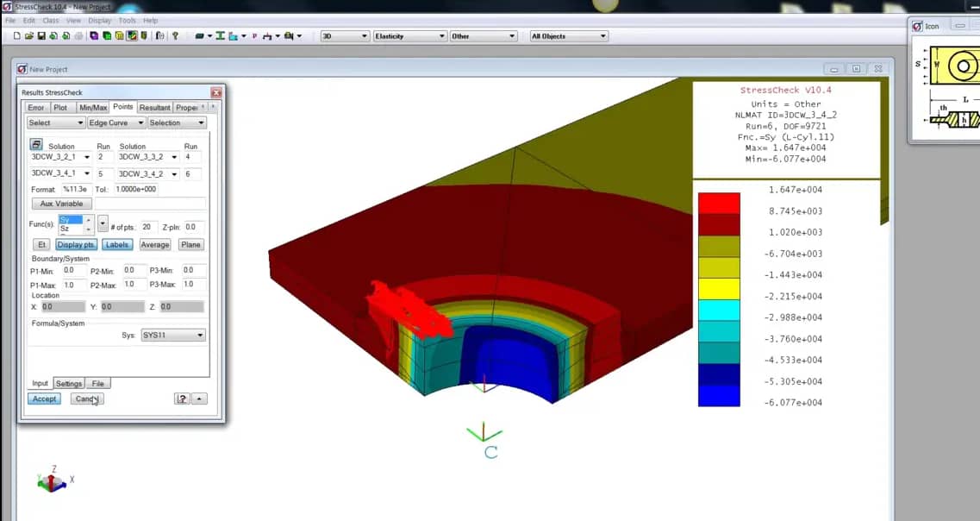Expand the SYS11 system dropdown
The width and height of the screenshot is (980, 521).
point(173,335)
